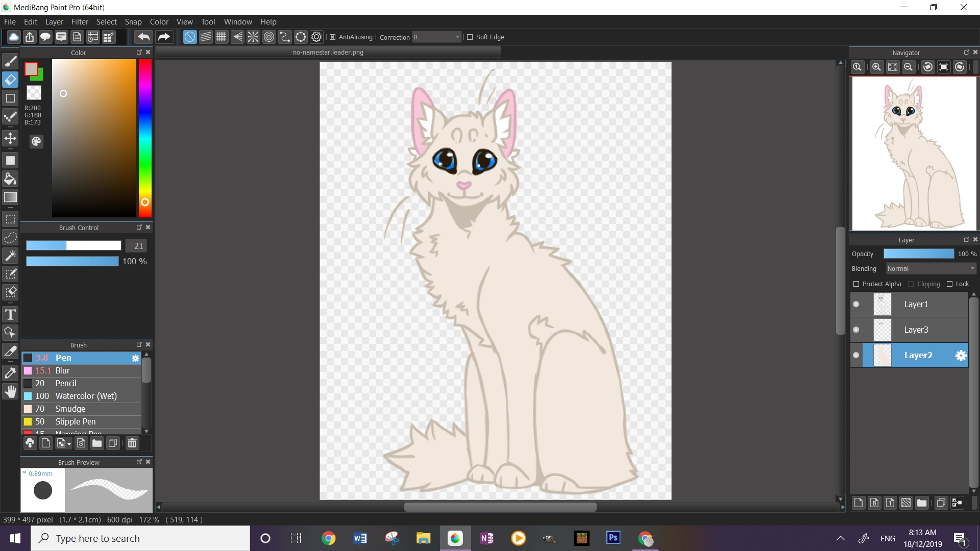This screenshot has height=551, width=980.
Task: Click the layer Opacity slider
Action: pos(918,254)
